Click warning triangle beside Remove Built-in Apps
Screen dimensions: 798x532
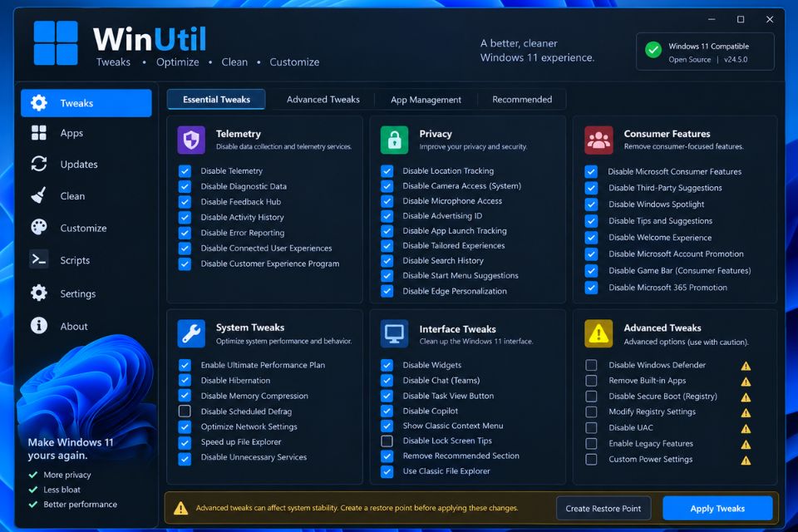point(746,382)
